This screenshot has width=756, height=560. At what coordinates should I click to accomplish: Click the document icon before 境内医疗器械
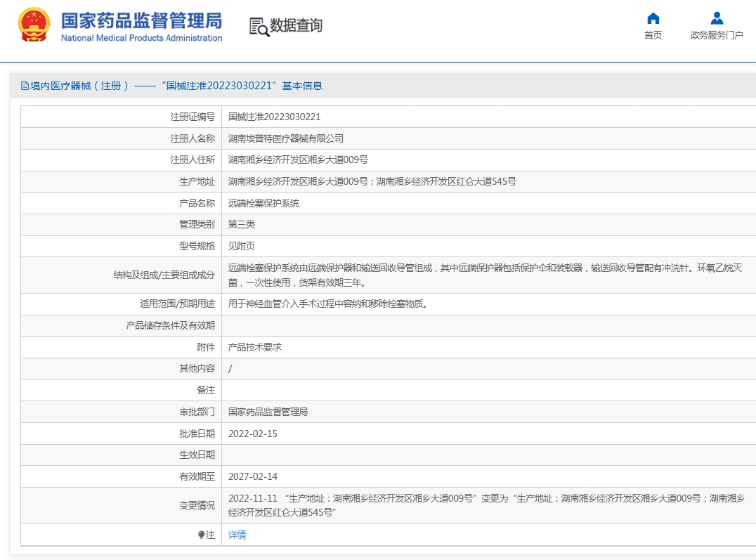[25, 86]
